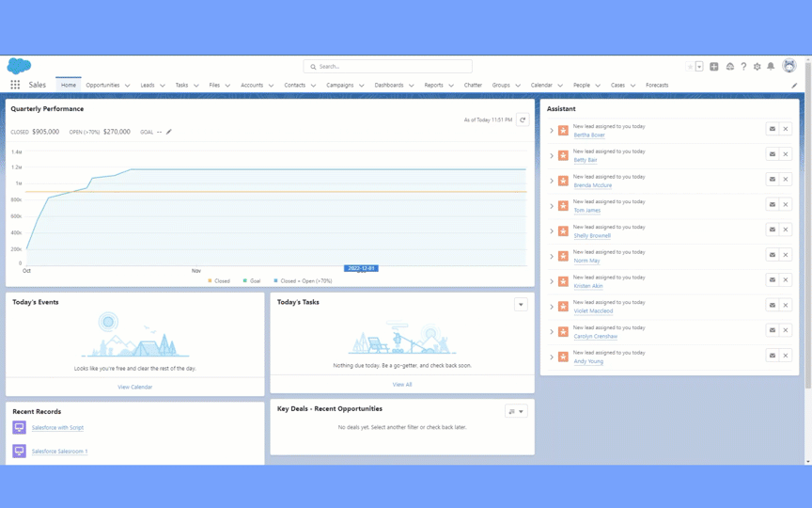Click the Salesforce Salesroom 1 record icon
The image size is (812, 508).
(19, 451)
